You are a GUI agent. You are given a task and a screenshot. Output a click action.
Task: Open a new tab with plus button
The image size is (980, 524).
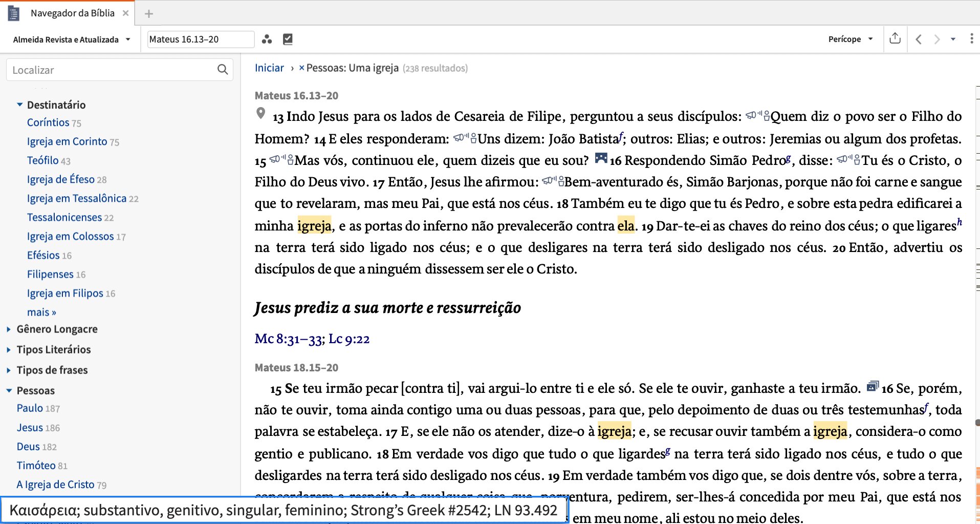click(x=149, y=14)
